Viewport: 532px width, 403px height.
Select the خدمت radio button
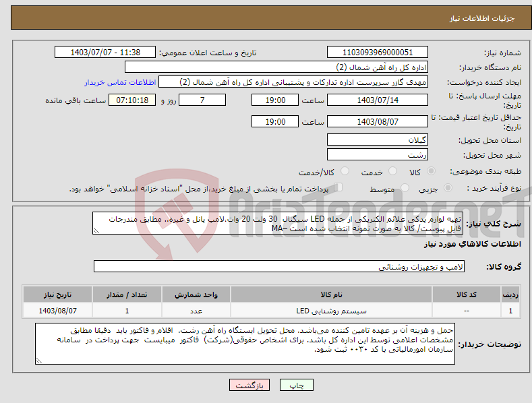(x=392, y=171)
